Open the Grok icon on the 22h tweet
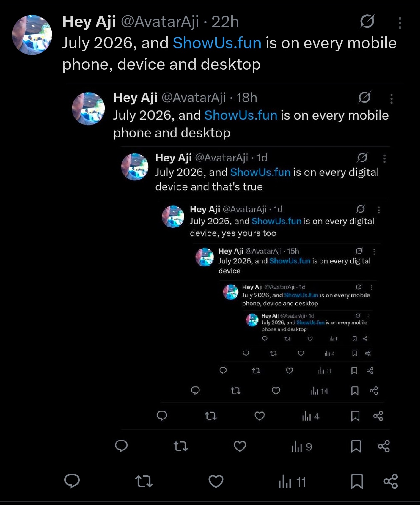 (x=367, y=21)
